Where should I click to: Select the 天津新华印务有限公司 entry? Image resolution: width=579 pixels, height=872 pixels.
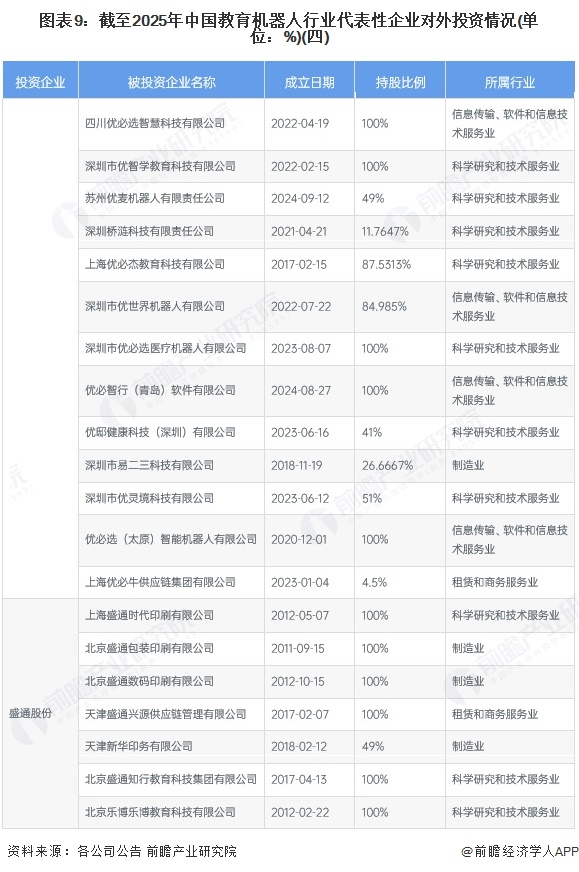(138, 746)
